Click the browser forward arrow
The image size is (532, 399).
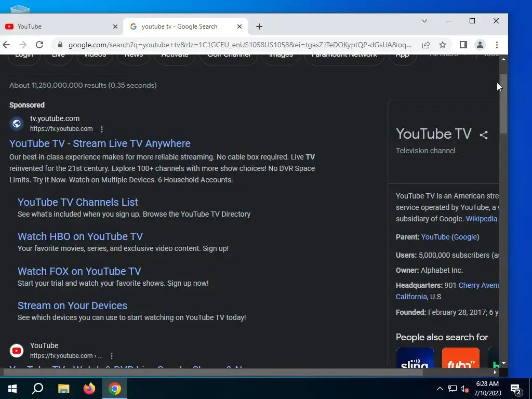(23, 45)
